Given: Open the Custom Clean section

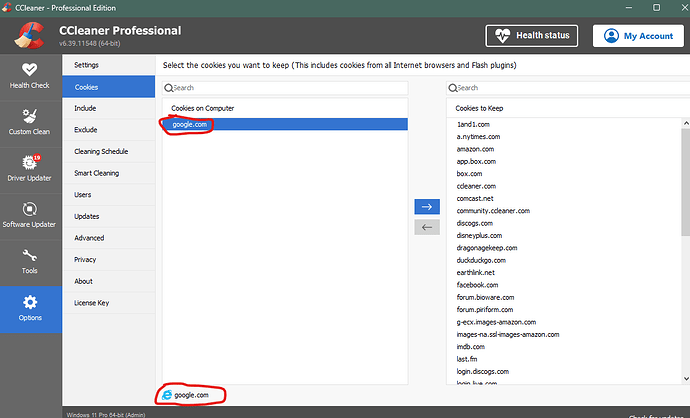Looking at the screenshot, I should [30, 123].
